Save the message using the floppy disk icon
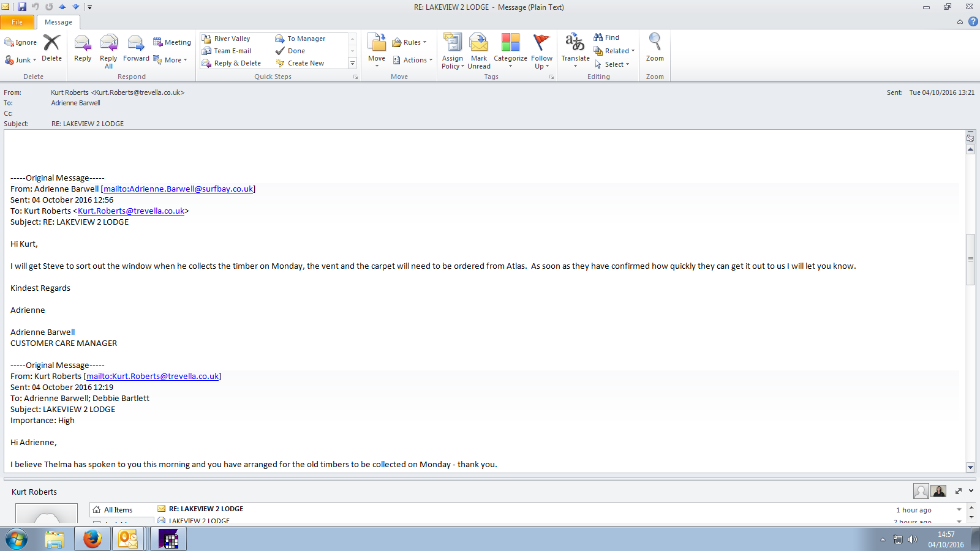The width and height of the screenshot is (980, 551). tap(22, 7)
